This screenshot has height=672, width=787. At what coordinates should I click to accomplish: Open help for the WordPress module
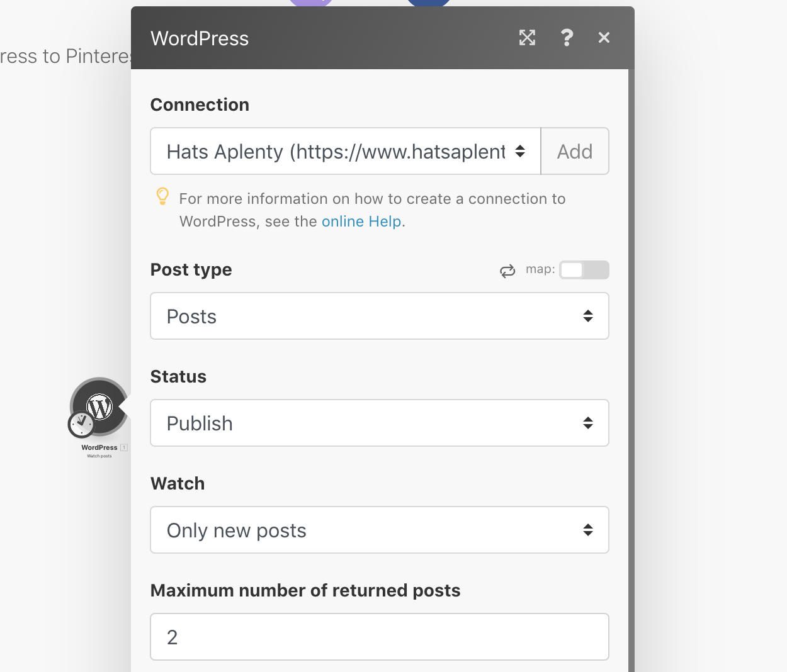(x=567, y=38)
